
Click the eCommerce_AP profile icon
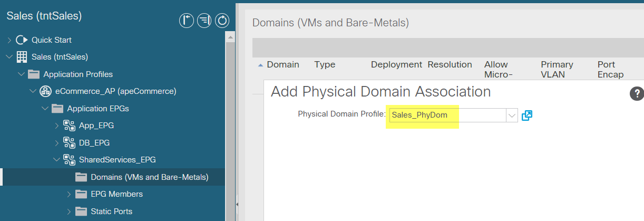click(x=46, y=91)
